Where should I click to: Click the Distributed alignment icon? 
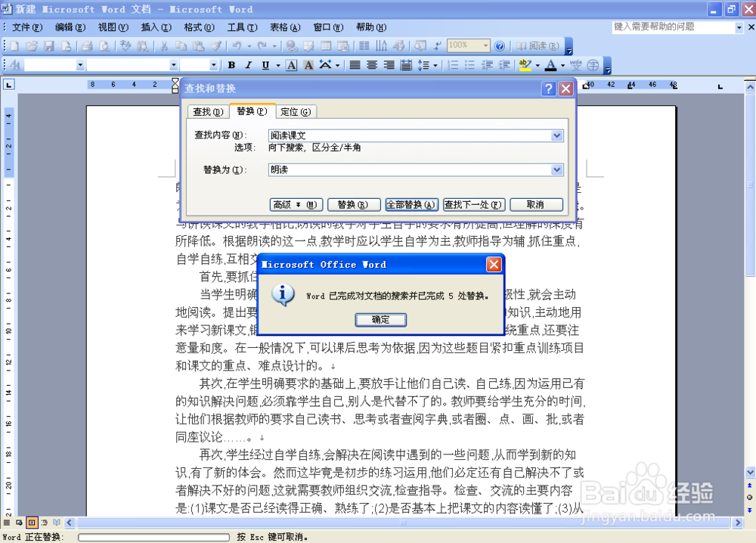(406, 64)
